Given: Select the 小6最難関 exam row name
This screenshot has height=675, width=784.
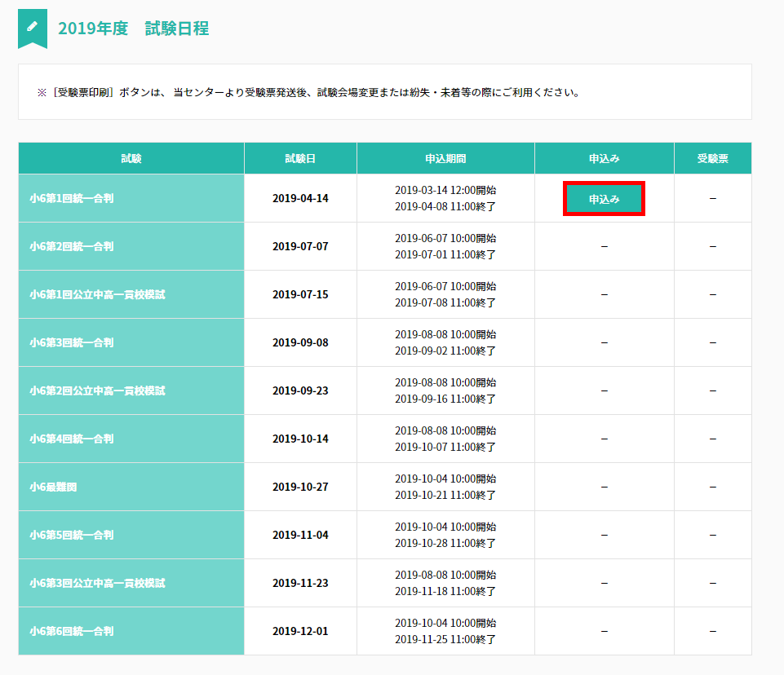Looking at the screenshot, I should (52, 487).
